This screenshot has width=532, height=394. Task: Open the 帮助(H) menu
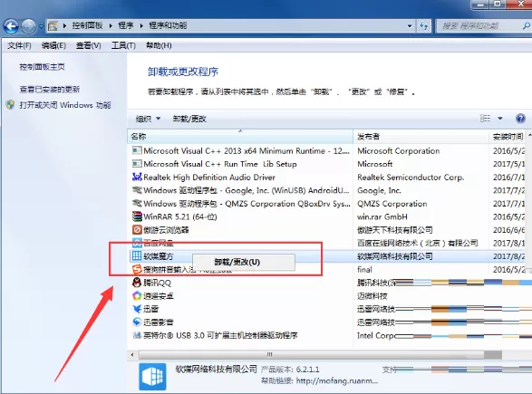(x=159, y=45)
